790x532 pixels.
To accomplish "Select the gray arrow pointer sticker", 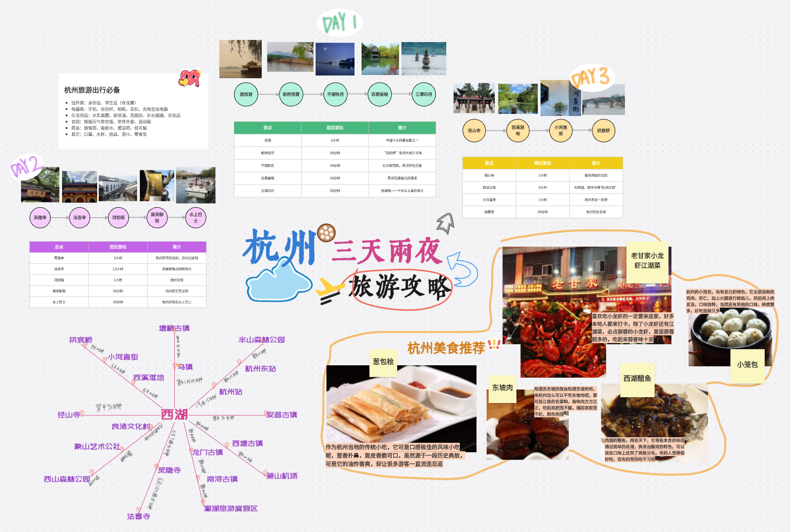I will [x=446, y=223].
